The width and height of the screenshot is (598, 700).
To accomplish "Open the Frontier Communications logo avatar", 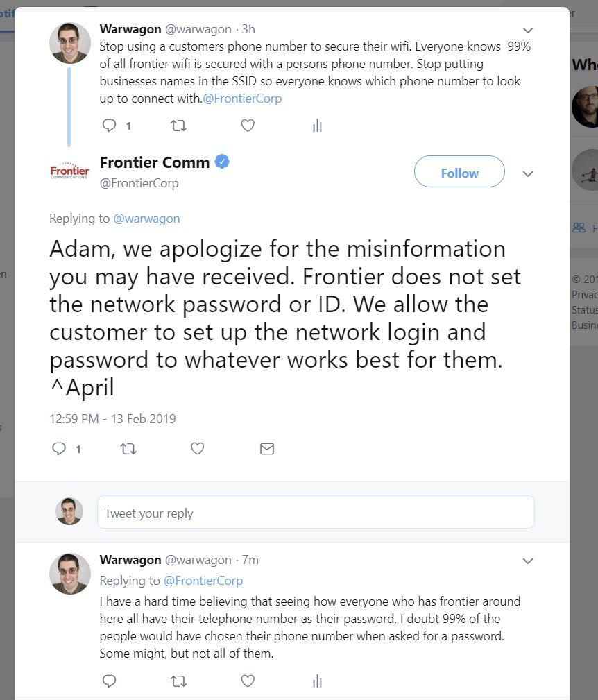I will (x=69, y=171).
